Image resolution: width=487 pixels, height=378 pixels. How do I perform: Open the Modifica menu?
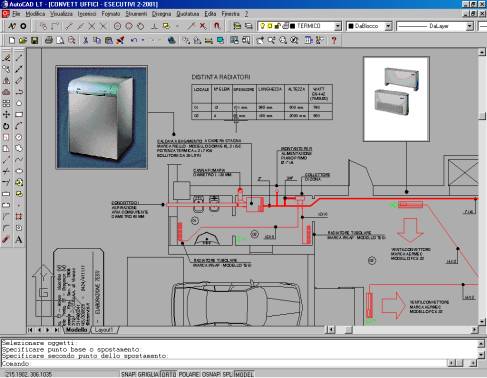click(x=35, y=14)
